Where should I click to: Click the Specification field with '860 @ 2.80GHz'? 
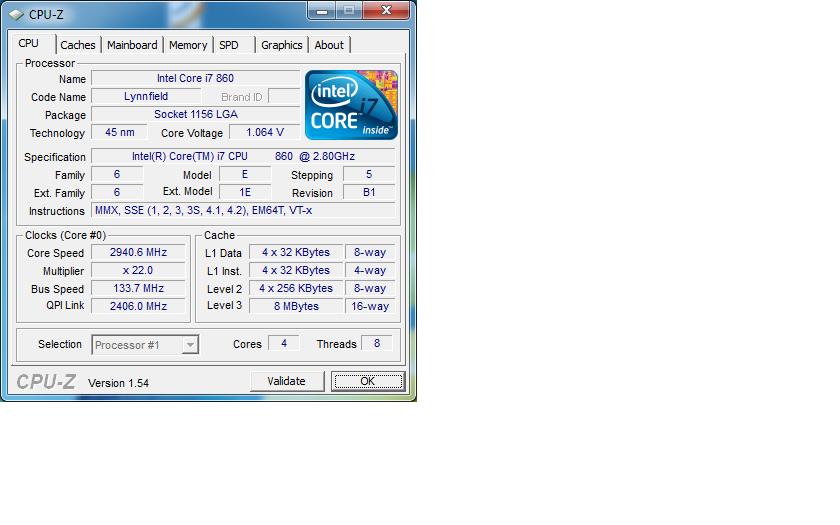coord(243,156)
